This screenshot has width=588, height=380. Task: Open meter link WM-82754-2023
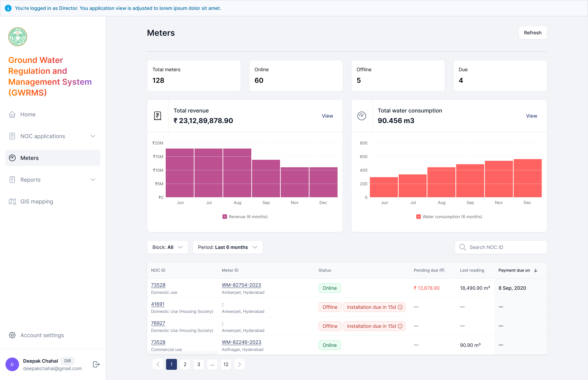pyautogui.click(x=241, y=285)
